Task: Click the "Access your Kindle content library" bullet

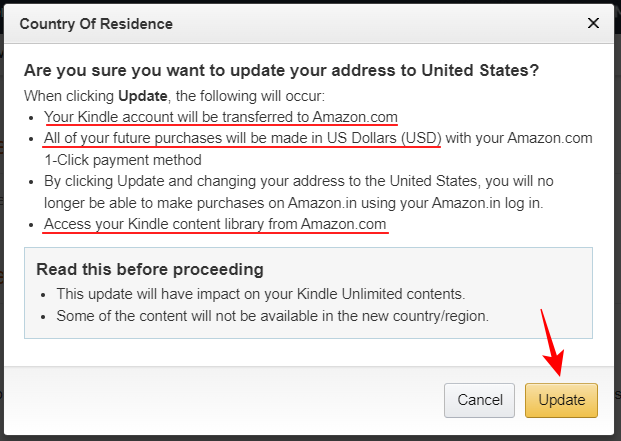Action: [x=214, y=225]
